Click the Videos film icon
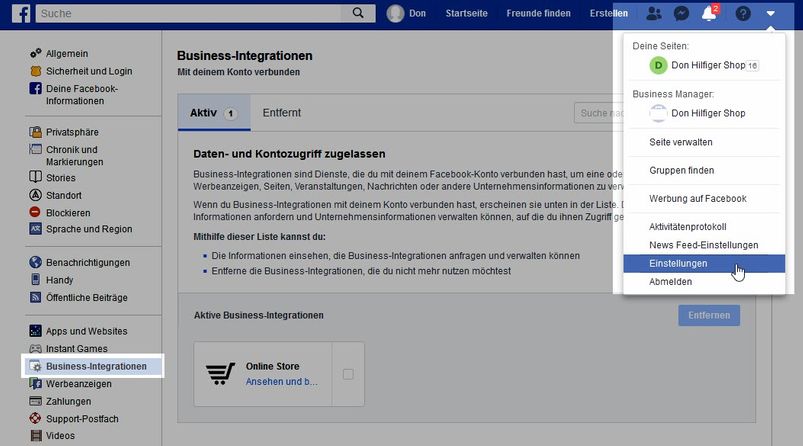 [x=35, y=436]
